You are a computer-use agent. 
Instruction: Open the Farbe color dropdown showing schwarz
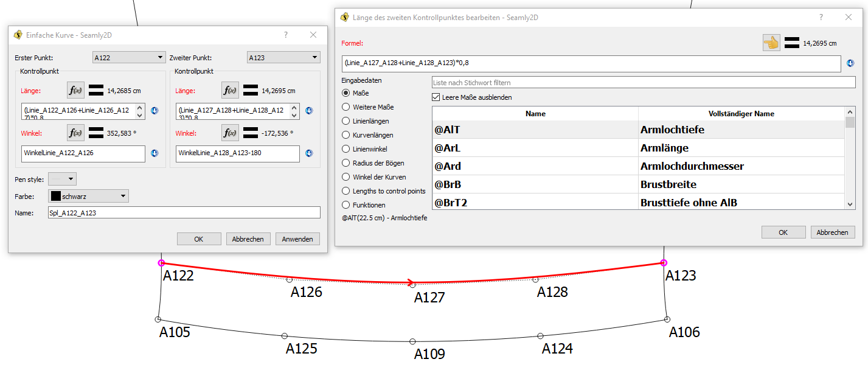click(x=88, y=196)
